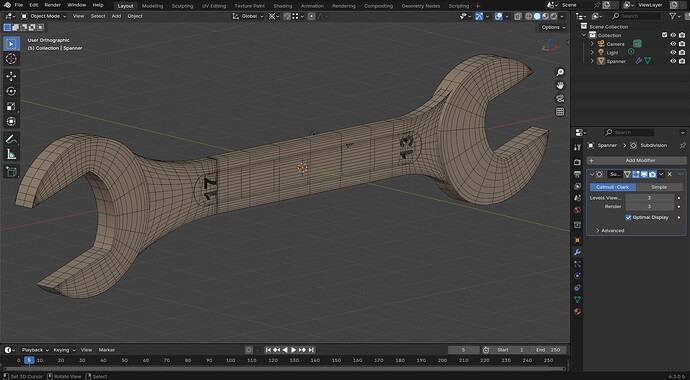Image resolution: width=690 pixels, height=380 pixels.
Task: Open the Modifiers wrench tab
Action: (577, 252)
